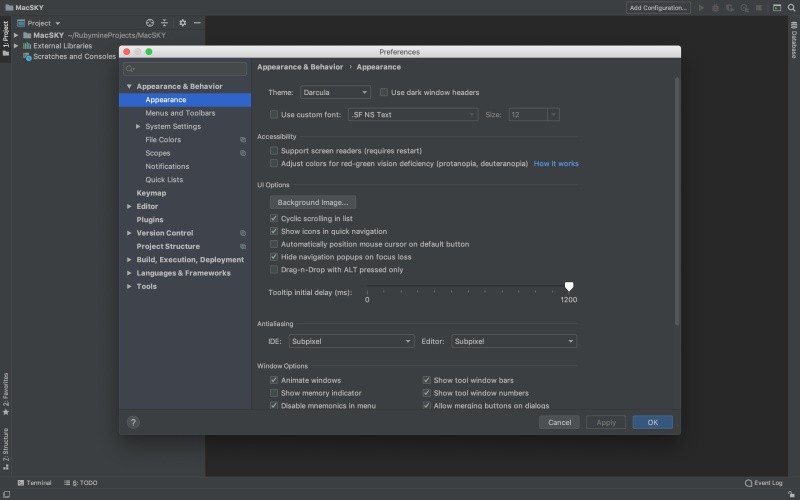Open Search Everywhere magnifier icon

click(x=791, y=8)
